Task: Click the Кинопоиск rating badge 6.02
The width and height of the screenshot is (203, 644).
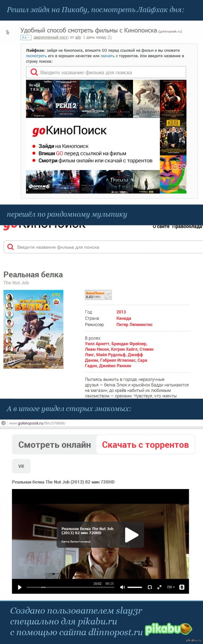Action: 98,295
